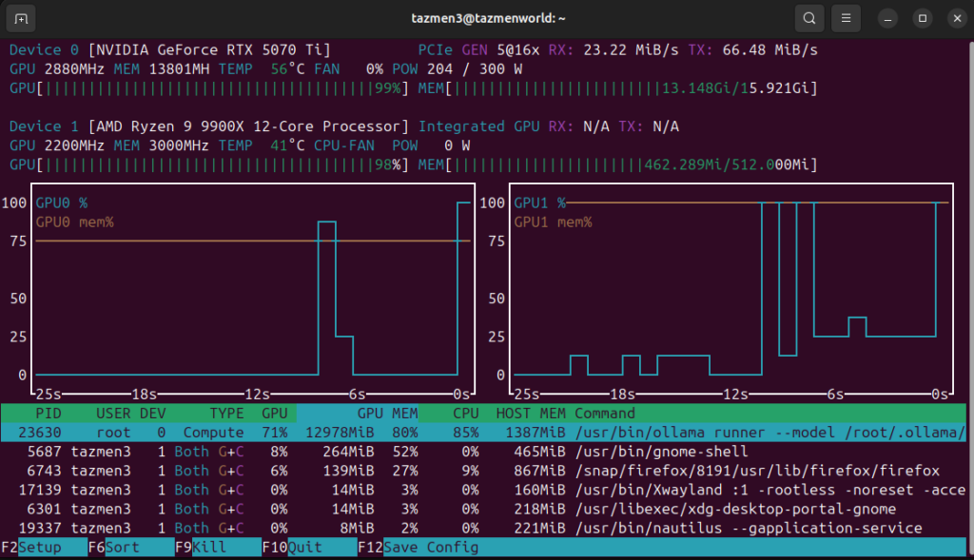Sort by HOST MEM column header

tap(531, 414)
